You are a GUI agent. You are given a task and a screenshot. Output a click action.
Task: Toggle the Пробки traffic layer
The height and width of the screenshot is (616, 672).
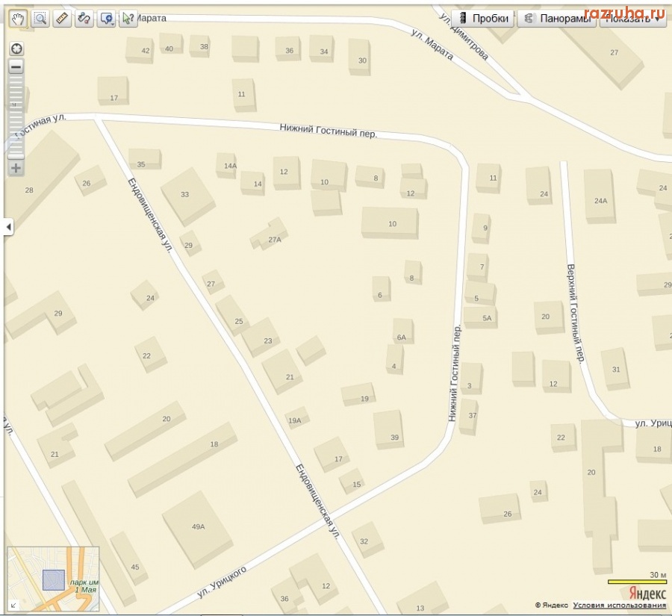point(482,19)
